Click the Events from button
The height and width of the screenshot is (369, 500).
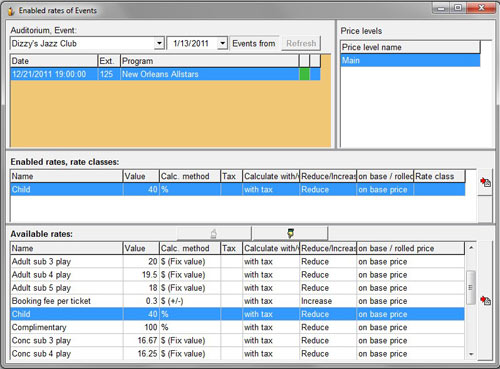tap(254, 43)
